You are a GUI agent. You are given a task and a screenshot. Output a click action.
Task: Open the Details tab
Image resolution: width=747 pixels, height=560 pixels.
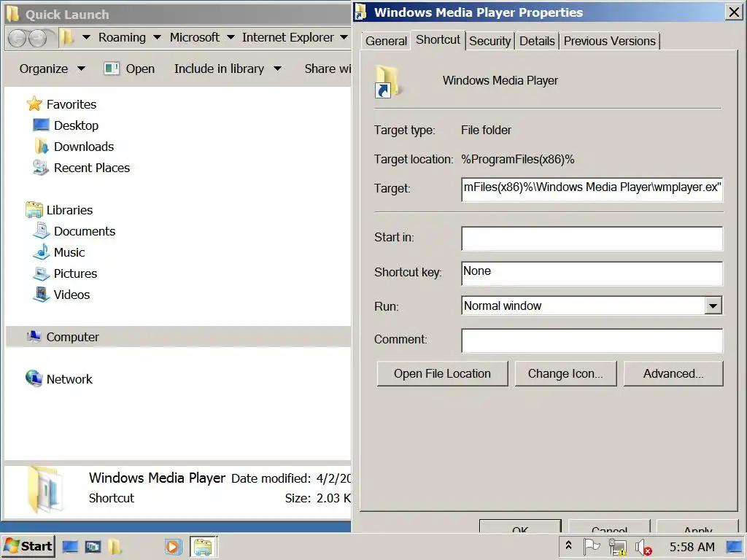(x=537, y=41)
